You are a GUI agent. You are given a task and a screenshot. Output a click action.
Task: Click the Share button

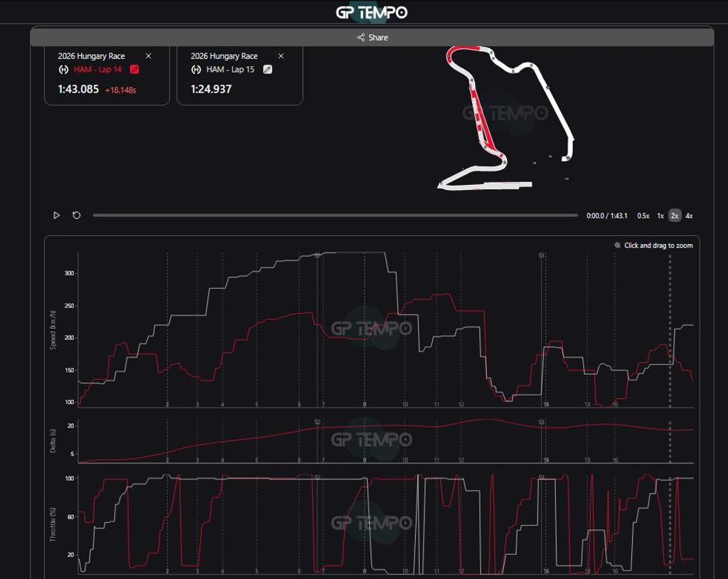(372, 37)
